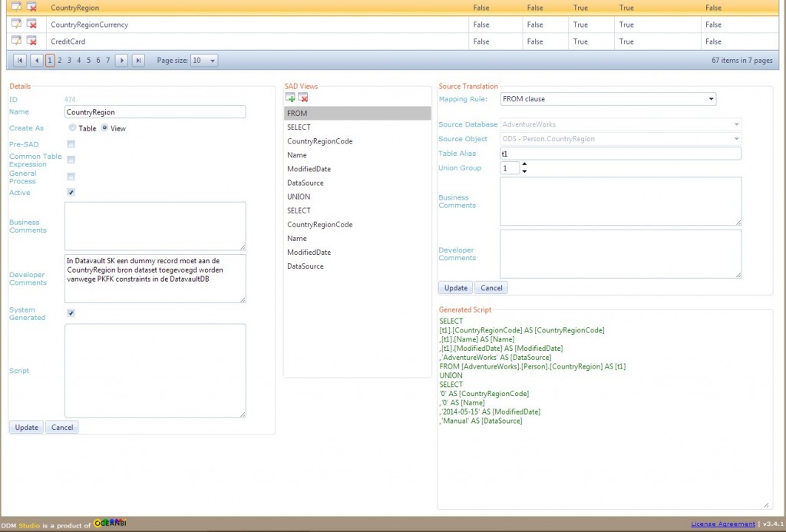Click the Generated Script text area

point(604,411)
